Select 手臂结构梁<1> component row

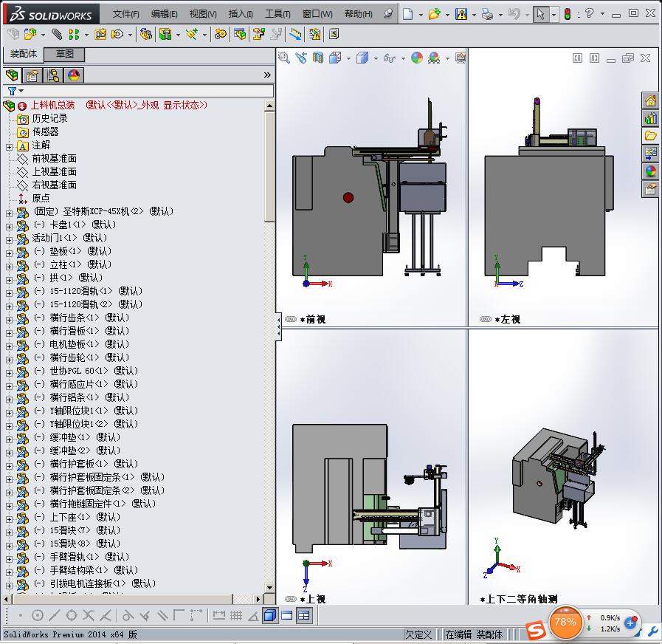pos(86,570)
